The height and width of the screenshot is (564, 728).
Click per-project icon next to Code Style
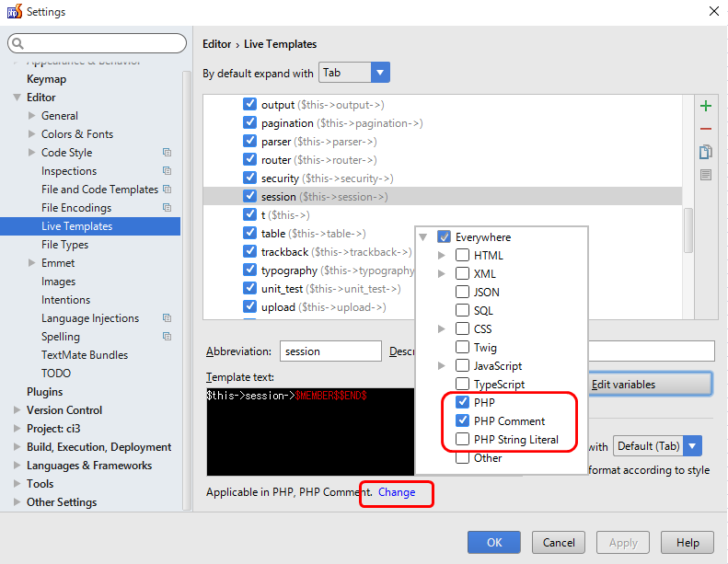168,152
